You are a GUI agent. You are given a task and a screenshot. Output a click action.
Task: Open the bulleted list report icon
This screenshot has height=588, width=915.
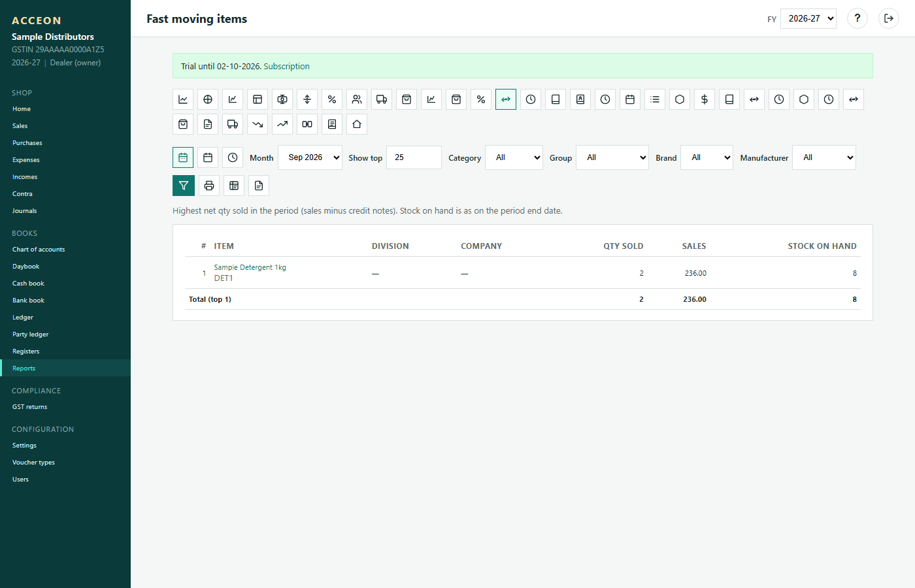coord(655,99)
